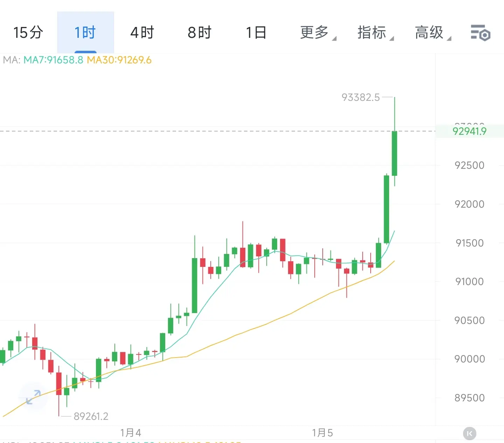This screenshot has width=504, height=443.
Task: Switch to the 15分 timeframe
Action: click(x=28, y=33)
